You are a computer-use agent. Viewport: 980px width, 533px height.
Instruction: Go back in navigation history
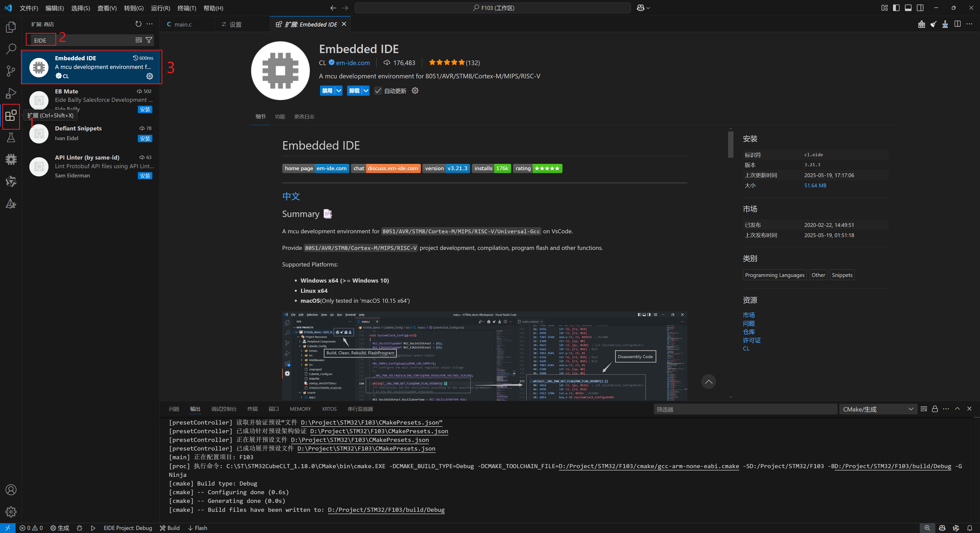click(x=333, y=8)
